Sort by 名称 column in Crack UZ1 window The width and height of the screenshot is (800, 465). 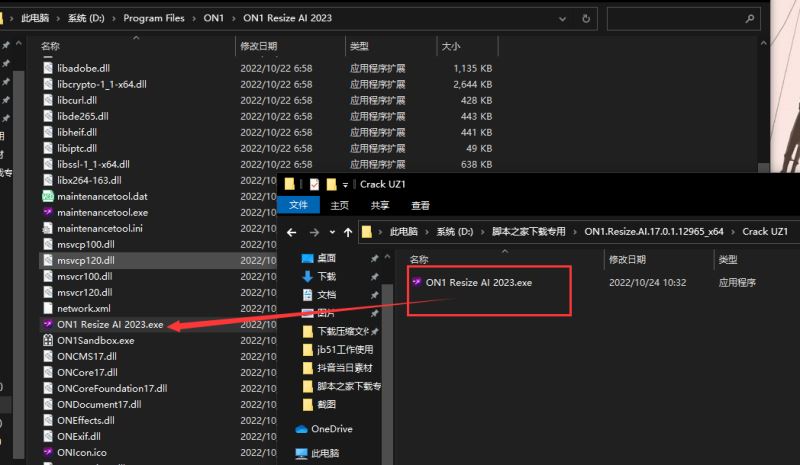[x=419, y=259]
